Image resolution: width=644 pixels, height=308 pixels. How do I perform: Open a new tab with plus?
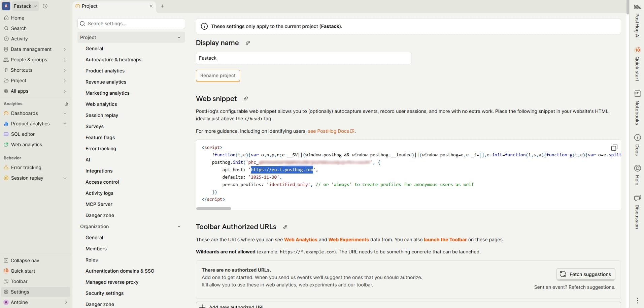(163, 6)
